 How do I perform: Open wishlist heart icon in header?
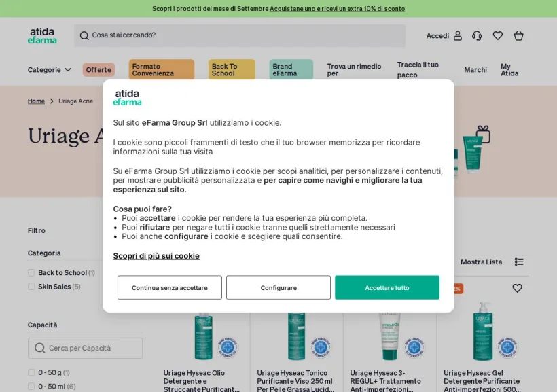[x=498, y=35]
